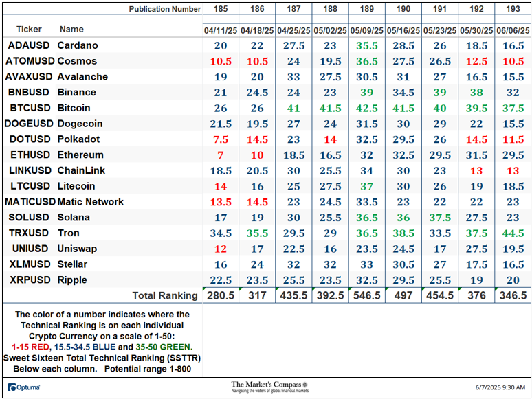Select Cardano's green 35.5 value for 05/09/25
532x399 pixels.
tap(367, 46)
